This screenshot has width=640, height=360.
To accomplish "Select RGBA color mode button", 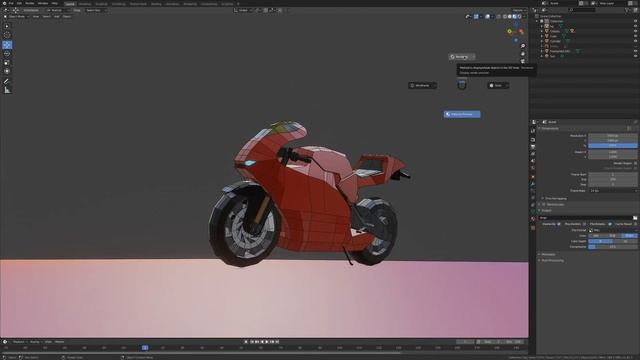I will click(x=629, y=236).
